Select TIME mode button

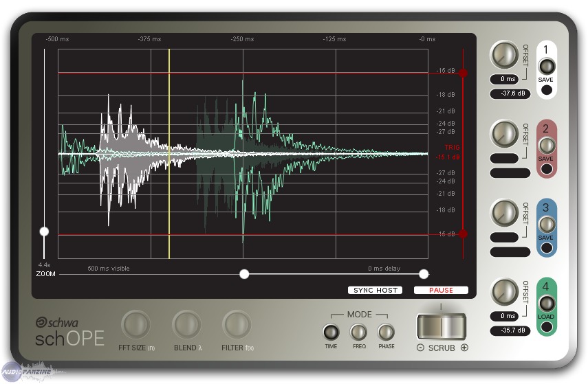tap(331, 332)
